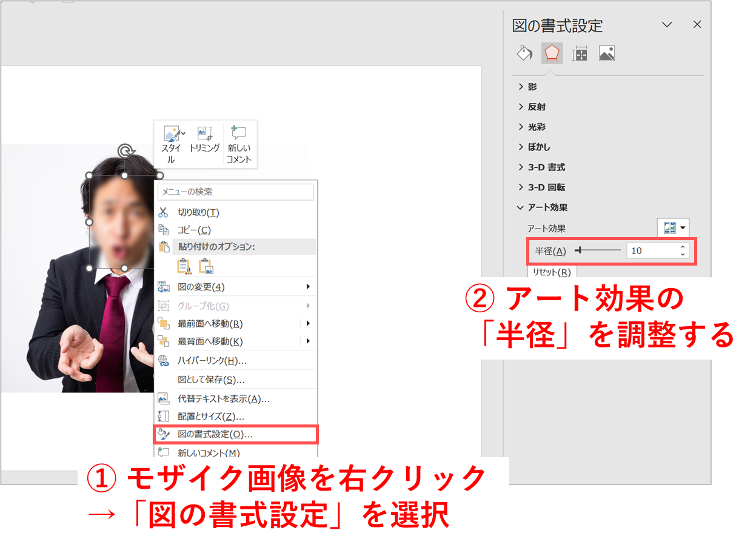Click 新しいコメント in the mini toolbar
This screenshot has width=756, height=553.
tap(239, 144)
